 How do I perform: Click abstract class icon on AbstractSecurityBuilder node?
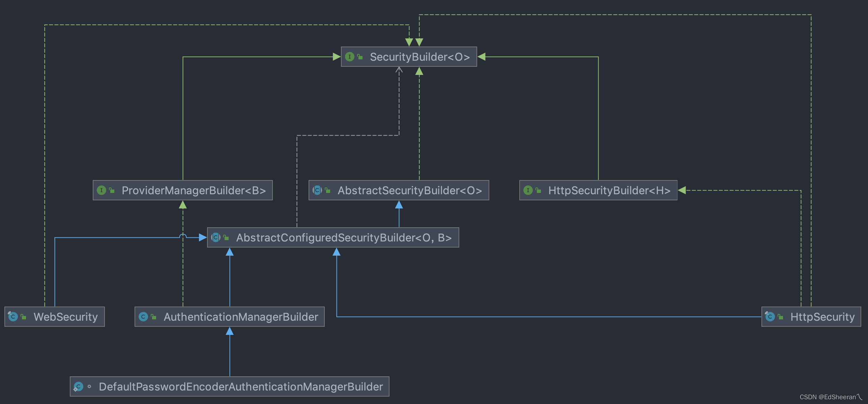[317, 190]
